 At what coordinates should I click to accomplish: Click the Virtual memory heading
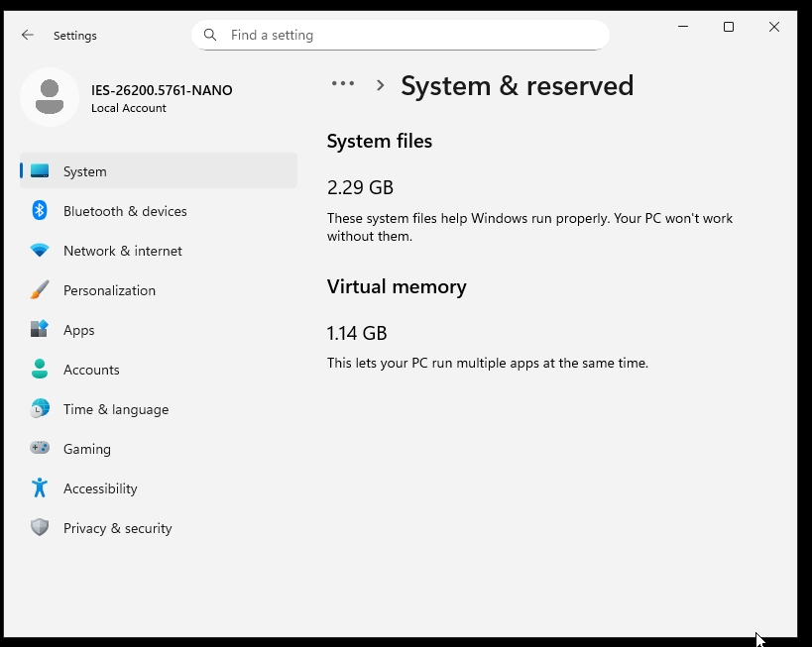point(397,286)
